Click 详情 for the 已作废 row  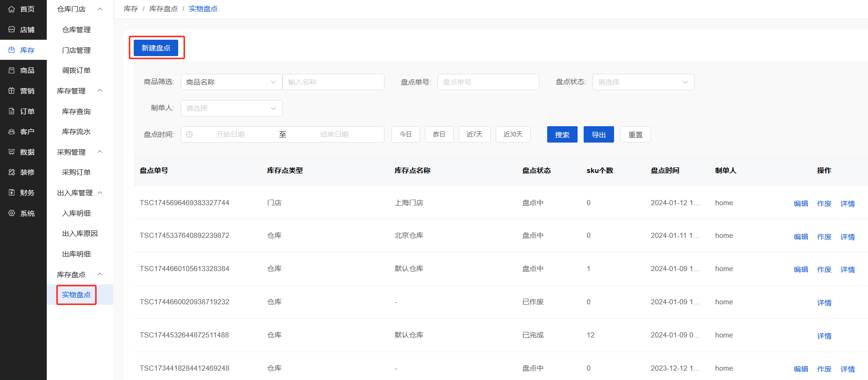tap(824, 302)
